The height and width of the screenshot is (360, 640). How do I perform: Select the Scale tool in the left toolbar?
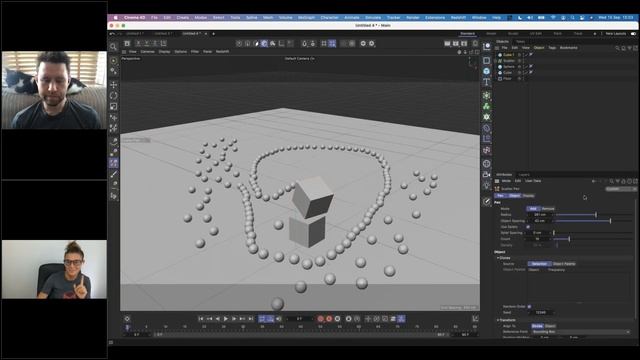point(113,107)
